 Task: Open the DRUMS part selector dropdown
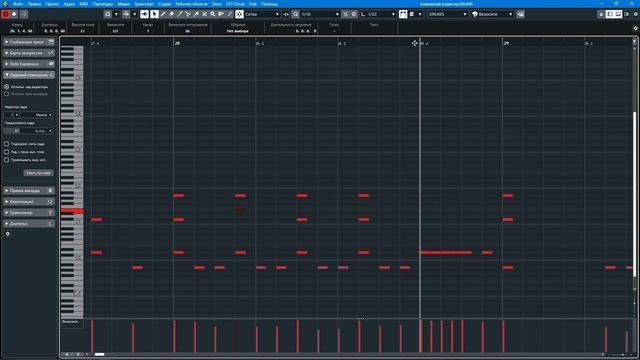point(448,14)
